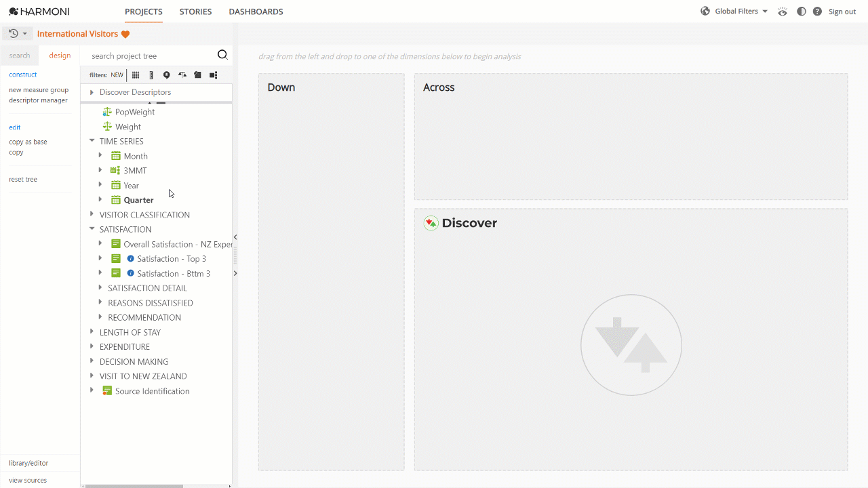Select DECISION MAKING tree item
The width and height of the screenshot is (868, 488).
134,362
